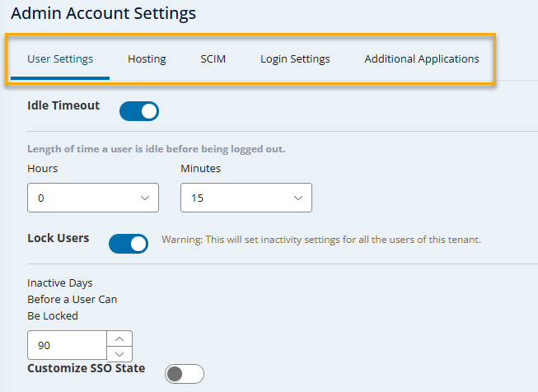Click the Idle Timeout label

(63, 105)
